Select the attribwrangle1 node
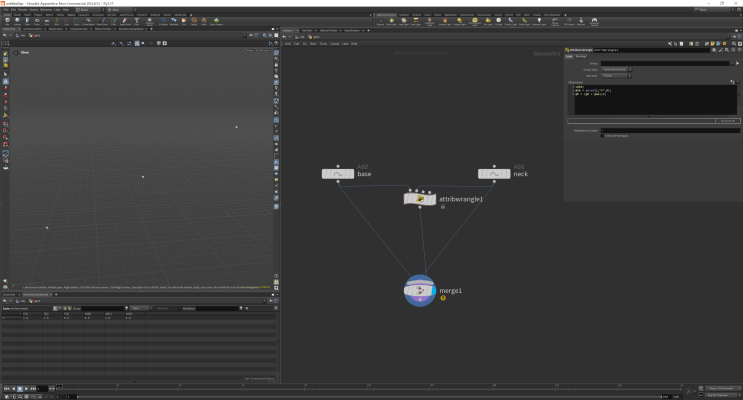743x400 pixels. [x=420, y=199]
